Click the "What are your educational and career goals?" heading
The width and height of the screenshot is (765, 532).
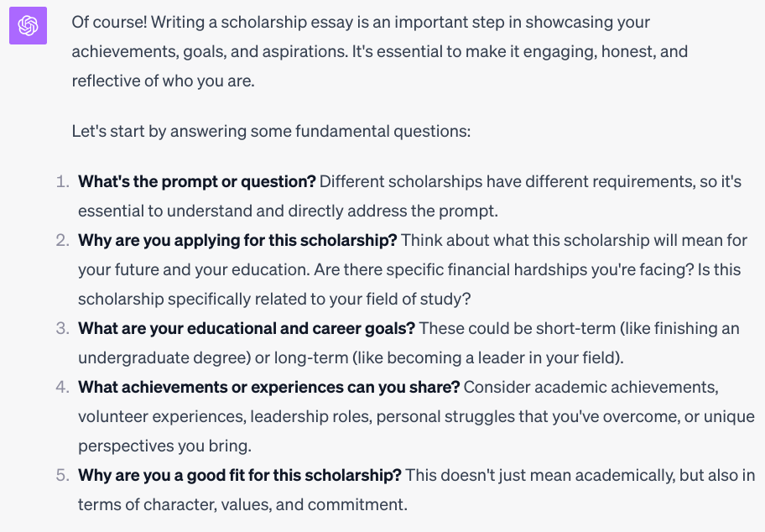tap(247, 328)
